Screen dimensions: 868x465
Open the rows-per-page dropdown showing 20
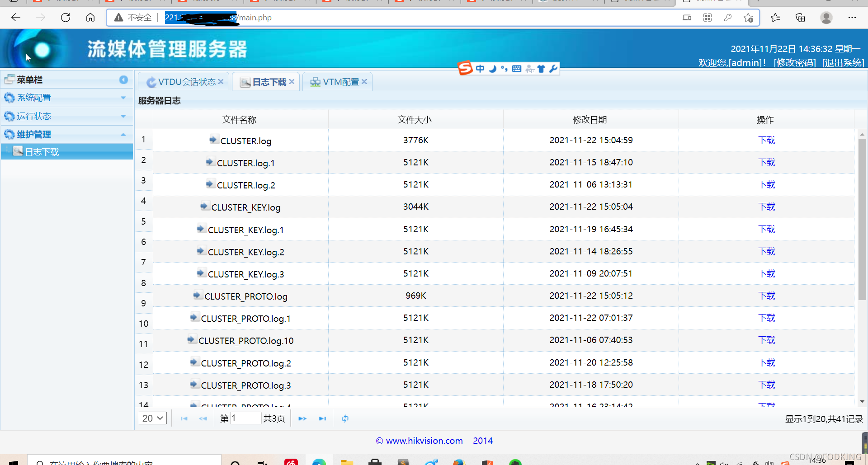(153, 418)
